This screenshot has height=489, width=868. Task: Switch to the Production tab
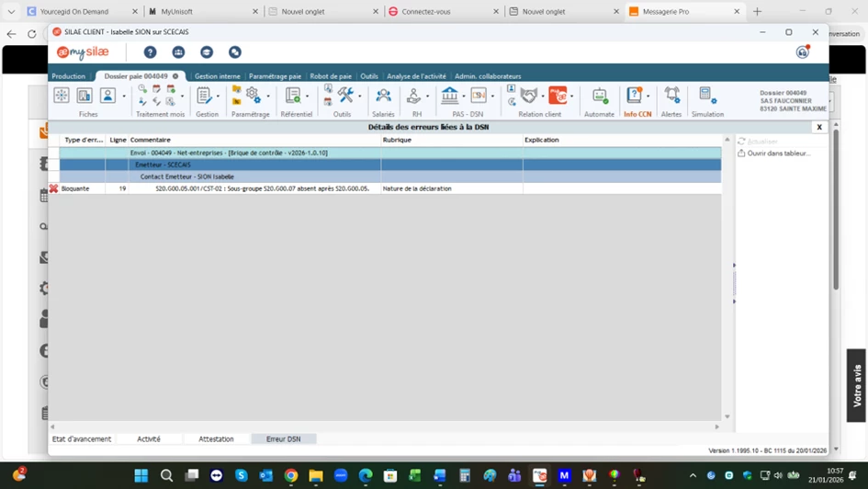click(69, 76)
